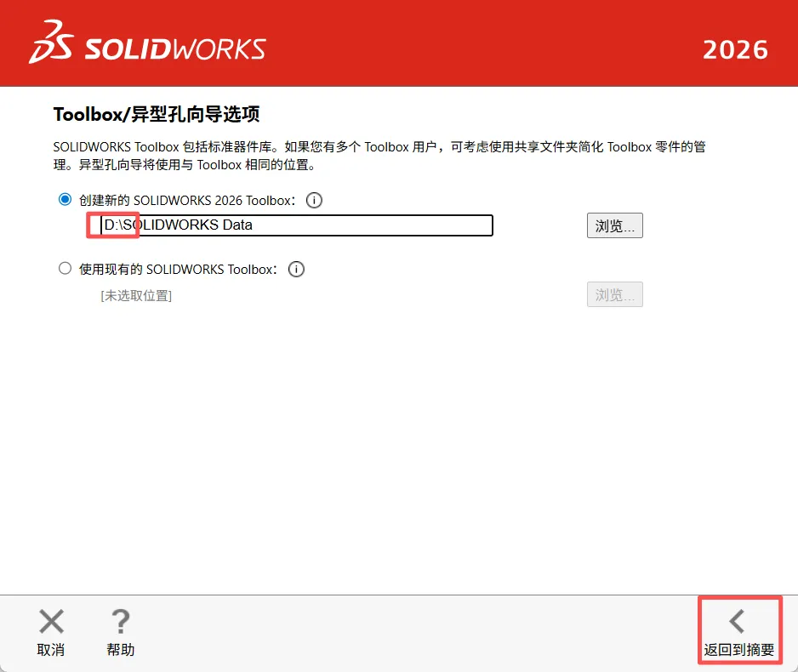Cancel the installation with the X icon
Screen dimensions: 798x672
tap(51, 632)
